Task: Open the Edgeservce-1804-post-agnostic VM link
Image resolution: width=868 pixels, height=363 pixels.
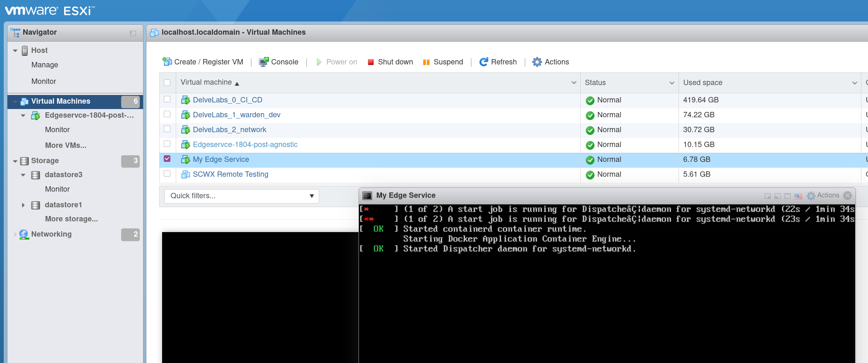Action: (245, 145)
